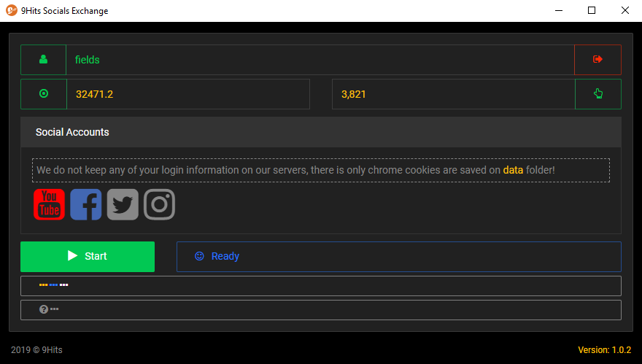Click the username 'fields'

coord(88,60)
